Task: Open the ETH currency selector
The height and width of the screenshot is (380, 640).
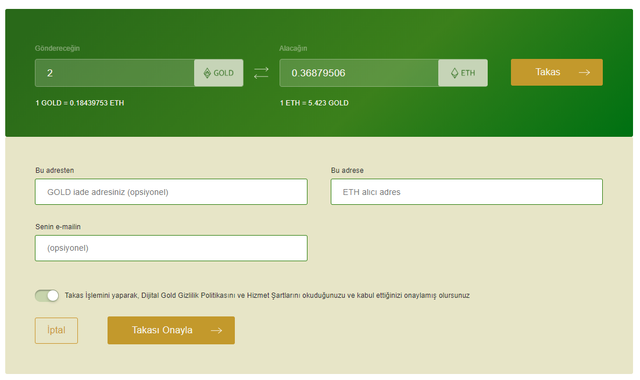Action: coord(463,73)
